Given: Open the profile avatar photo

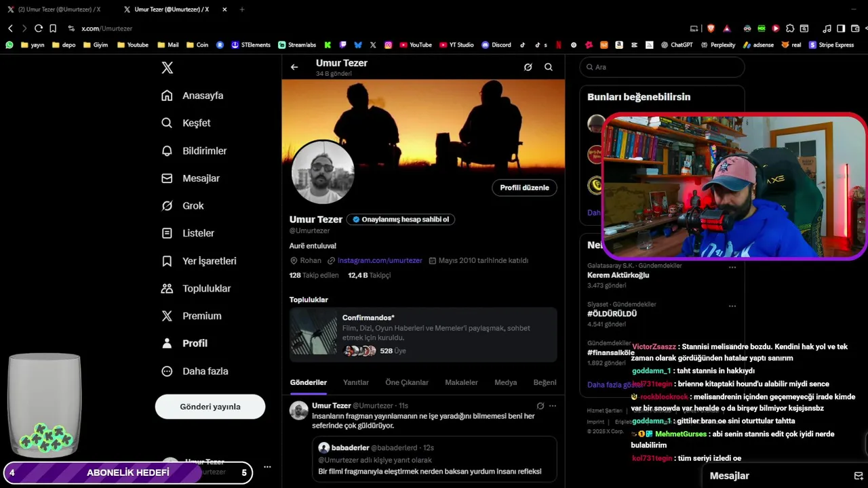Looking at the screenshot, I should 323,172.
